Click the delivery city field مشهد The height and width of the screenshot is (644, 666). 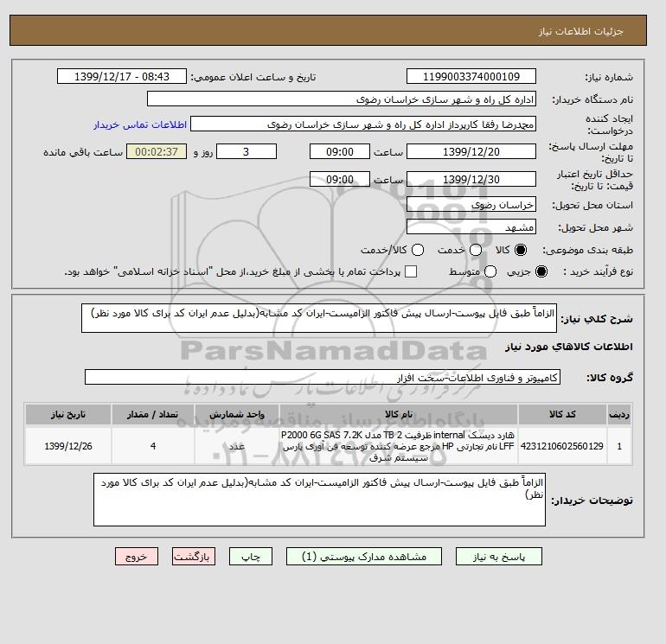(x=471, y=227)
